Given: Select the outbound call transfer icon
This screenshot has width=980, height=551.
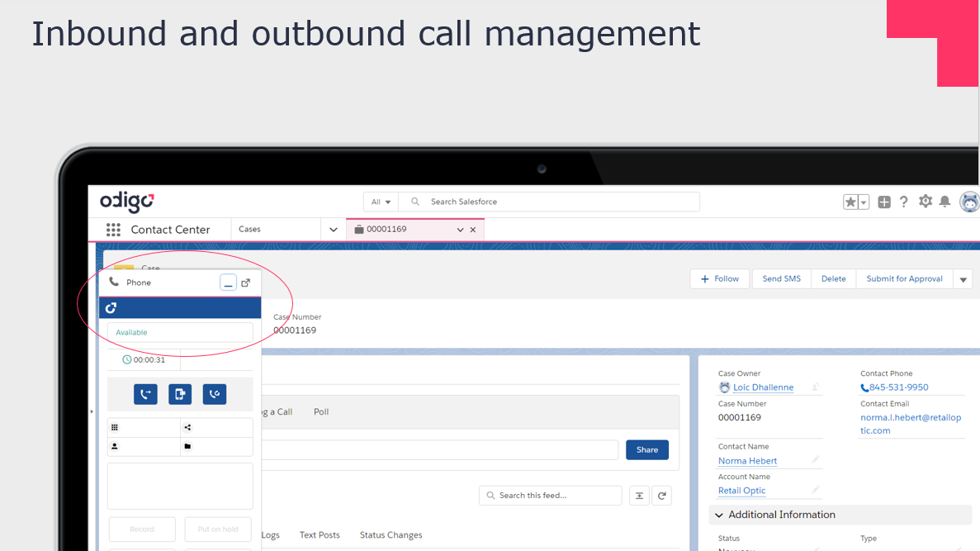Looking at the screenshot, I should pyautogui.click(x=145, y=394).
